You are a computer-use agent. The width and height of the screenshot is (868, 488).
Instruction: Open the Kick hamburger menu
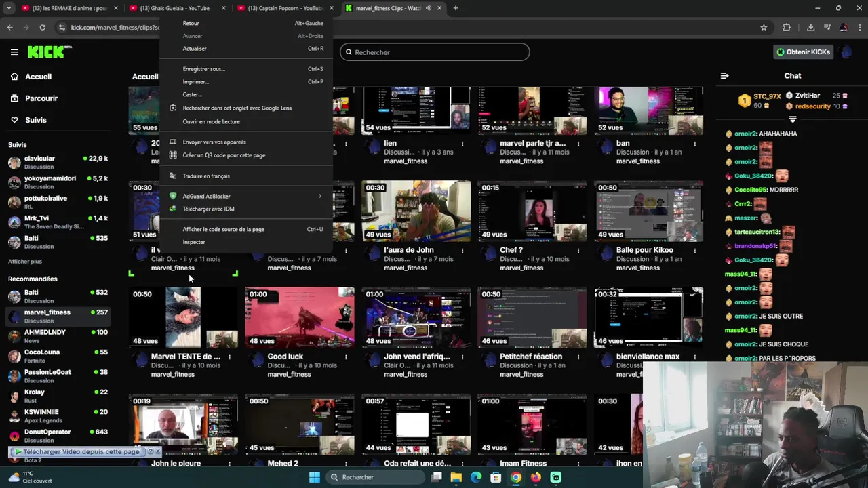click(x=14, y=52)
